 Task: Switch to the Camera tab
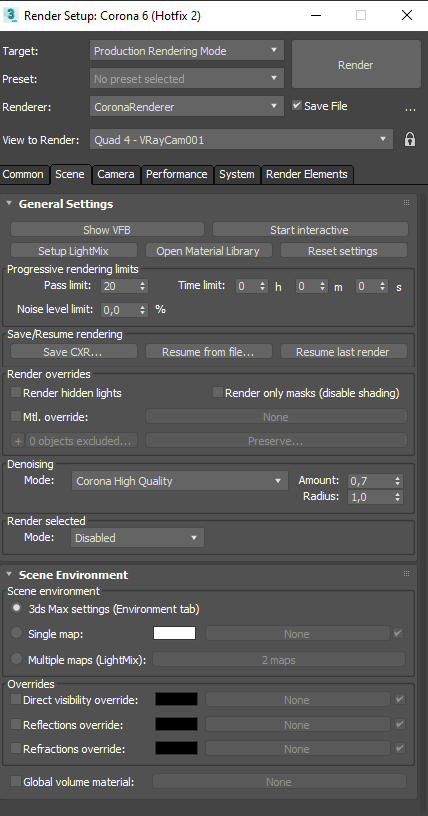click(116, 174)
